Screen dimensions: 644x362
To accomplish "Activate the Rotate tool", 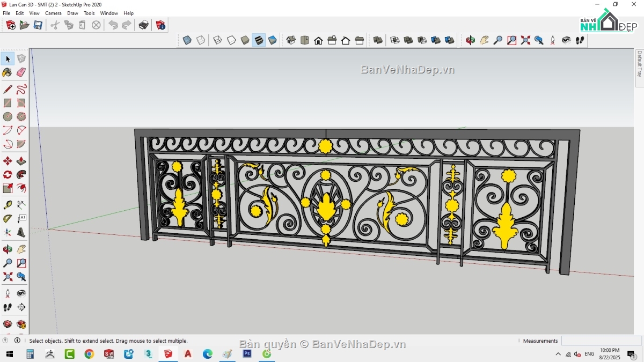I will (8, 174).
